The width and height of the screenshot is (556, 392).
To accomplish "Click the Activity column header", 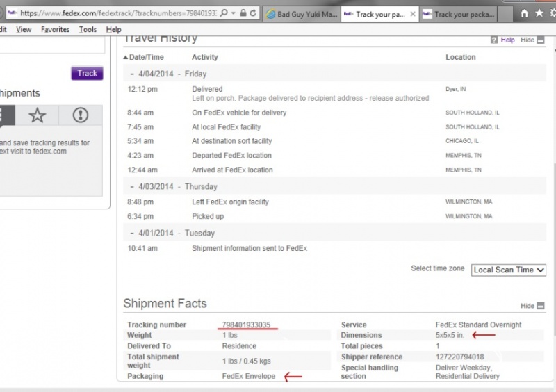I will 205,57.
